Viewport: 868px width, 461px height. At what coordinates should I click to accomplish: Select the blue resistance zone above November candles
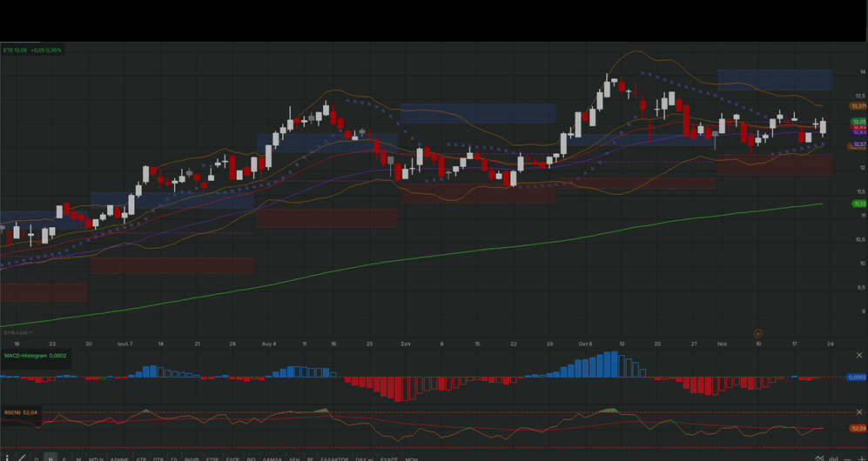pos(775,80)
